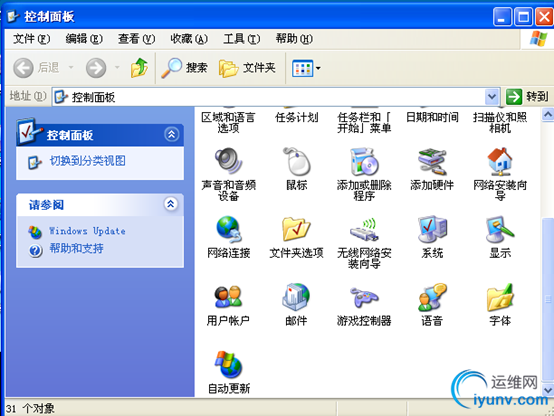Viewport: 554px width, 416px height.
Task: Open the 用户帐户 icon
Action: (228, 297)
